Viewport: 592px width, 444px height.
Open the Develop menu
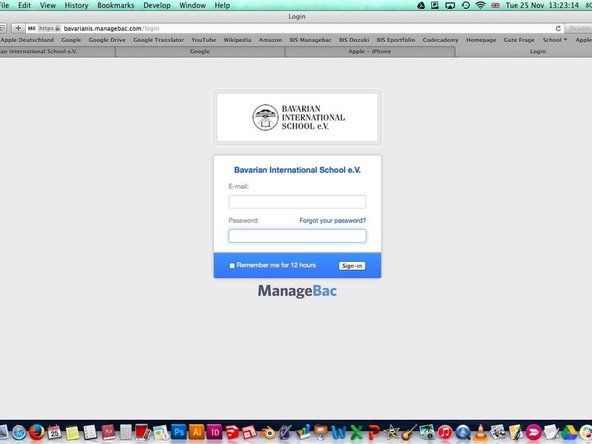tap(157, 5)
